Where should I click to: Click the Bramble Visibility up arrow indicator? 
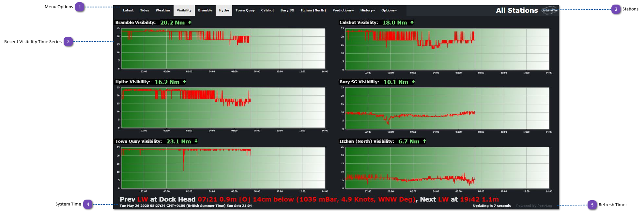pos(190,23)
